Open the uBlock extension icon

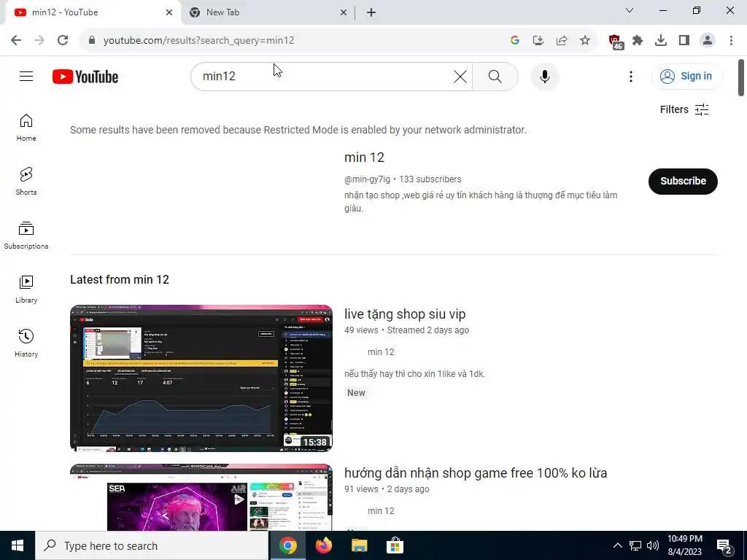(x=615, y=41)
